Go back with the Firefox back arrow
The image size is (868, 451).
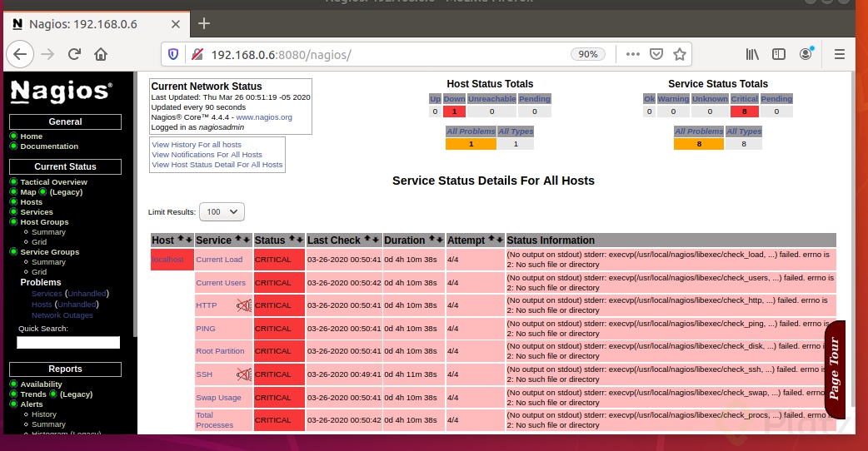tap(20, 54)
